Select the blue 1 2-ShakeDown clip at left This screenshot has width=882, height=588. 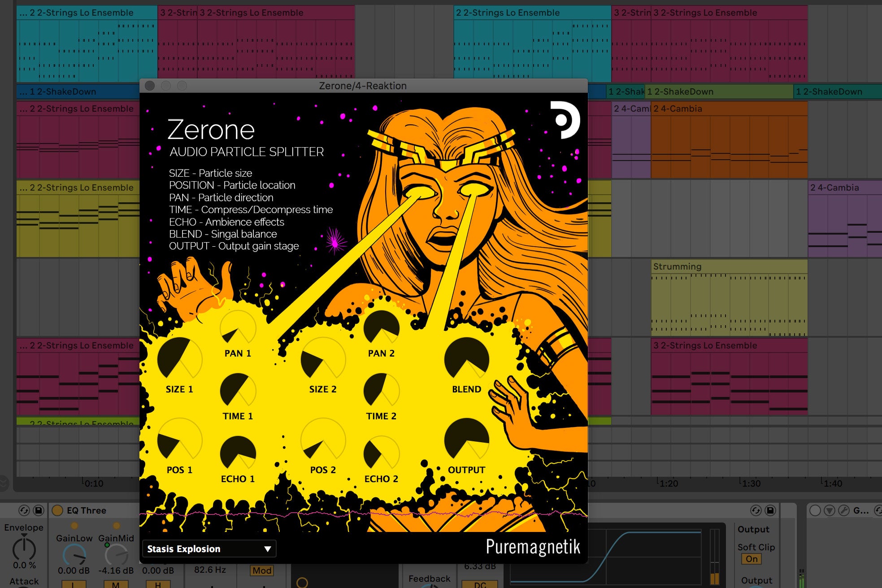[78, 91]
